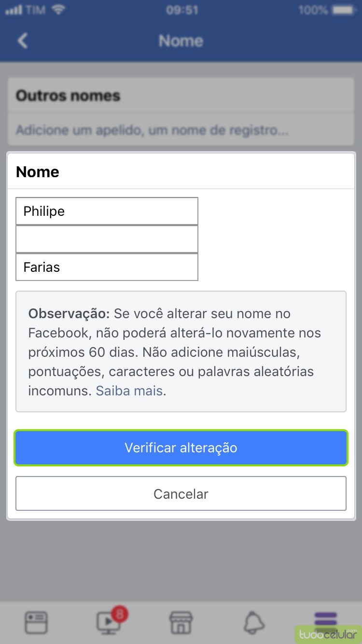362x644 pixels.
Task: Tap the Wi-Fi status icon
Action: click(x=58, y=10)
